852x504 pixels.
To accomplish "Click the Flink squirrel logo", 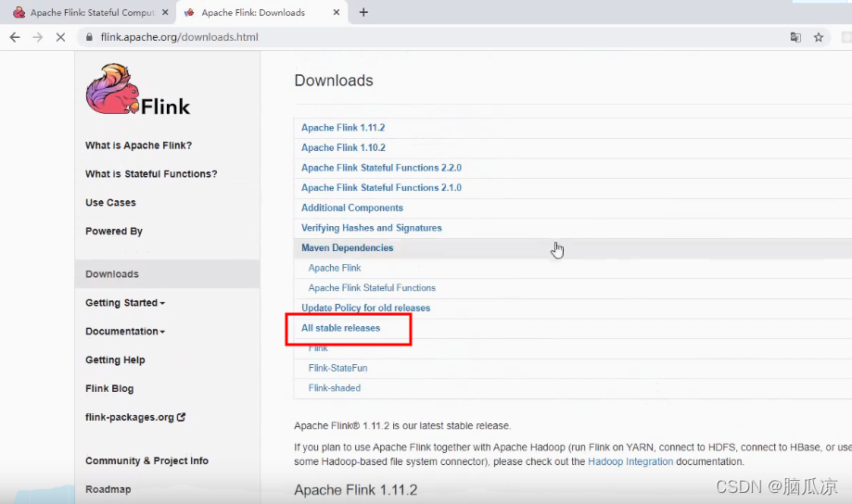I will (137, 90).
